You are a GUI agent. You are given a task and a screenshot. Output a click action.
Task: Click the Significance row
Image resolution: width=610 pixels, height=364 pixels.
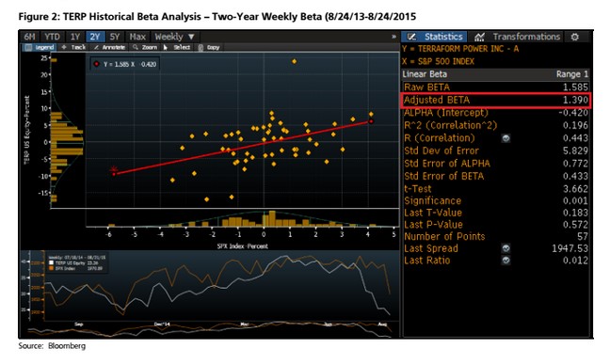click(496, 200)
